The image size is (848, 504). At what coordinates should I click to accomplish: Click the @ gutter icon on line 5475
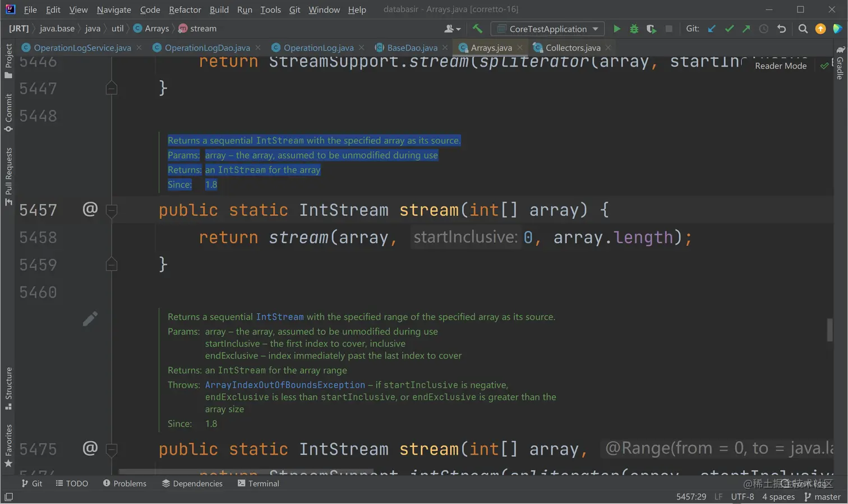tap(90, 448)
